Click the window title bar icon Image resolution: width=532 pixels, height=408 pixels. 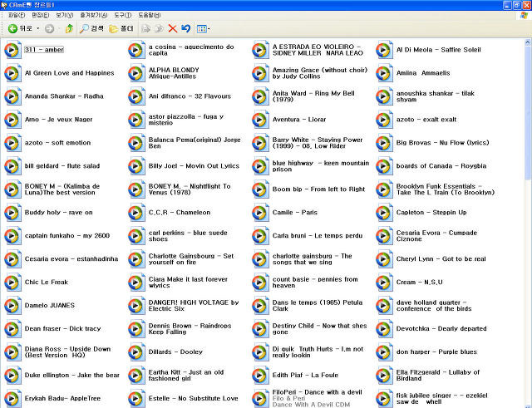pyautogui.click(x=4, y=5)
